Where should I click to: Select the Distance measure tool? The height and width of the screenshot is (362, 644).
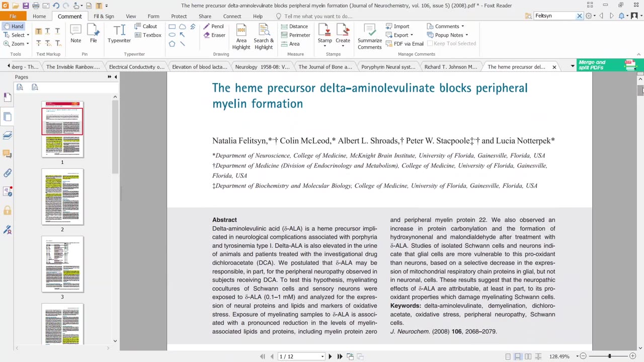294,26
